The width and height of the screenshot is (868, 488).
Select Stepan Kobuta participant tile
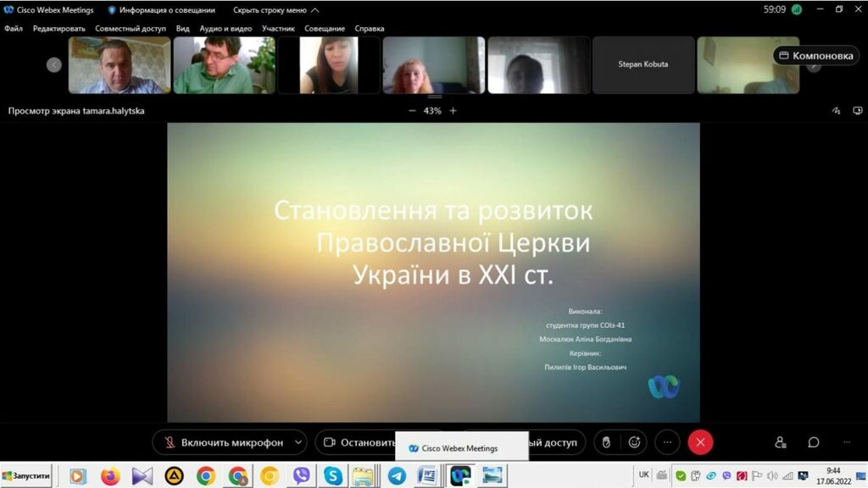pyautogui.click(x=643, y=64)
